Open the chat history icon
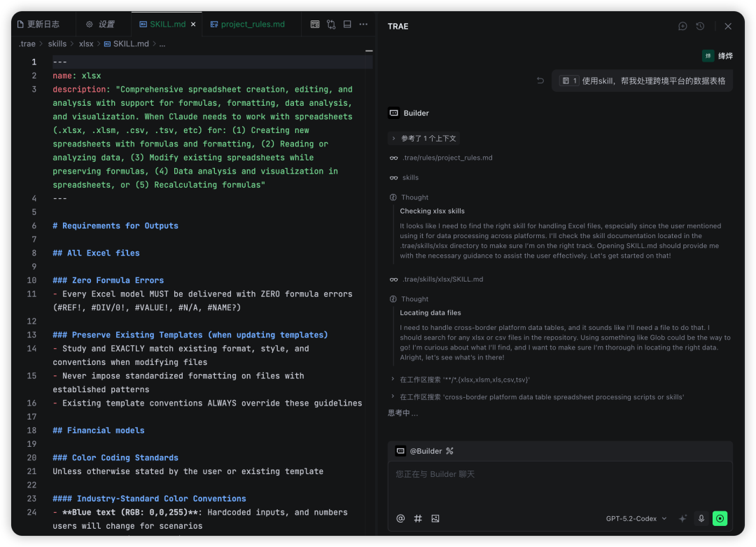This screenshot has height=547, width=756. click(700, 27)
